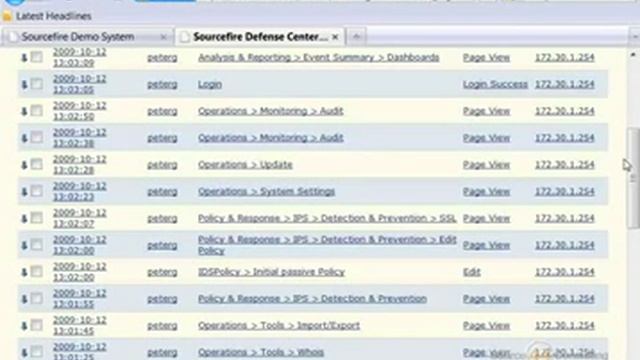This screenshot has height=360, width=640.
Task: Click the vertical scrollbar thumb
Action: point(633,178)
